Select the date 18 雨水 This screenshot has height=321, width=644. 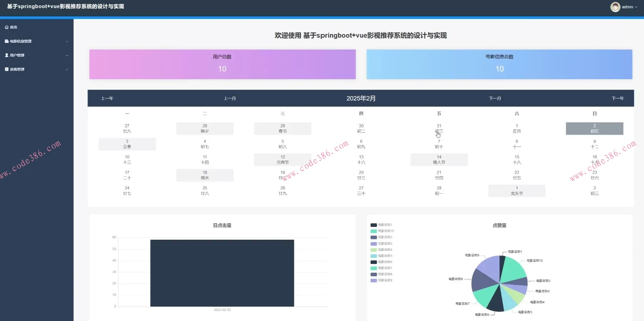[x=205, y=175]
